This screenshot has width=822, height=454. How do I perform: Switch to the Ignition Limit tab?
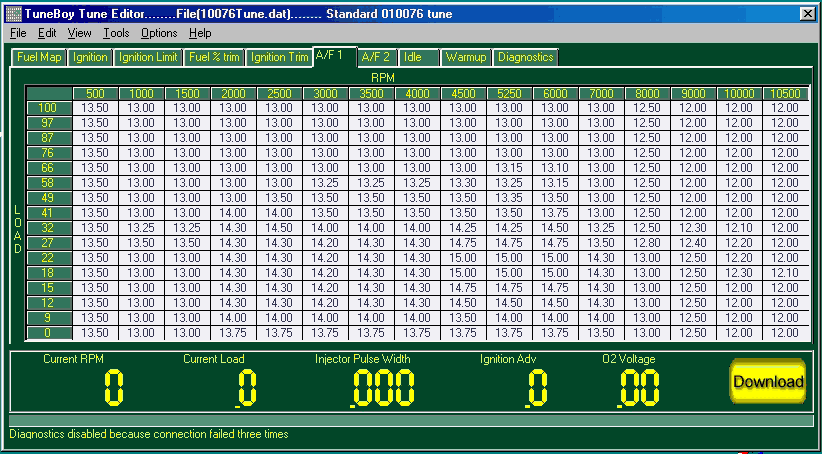(x=148, y=57)
